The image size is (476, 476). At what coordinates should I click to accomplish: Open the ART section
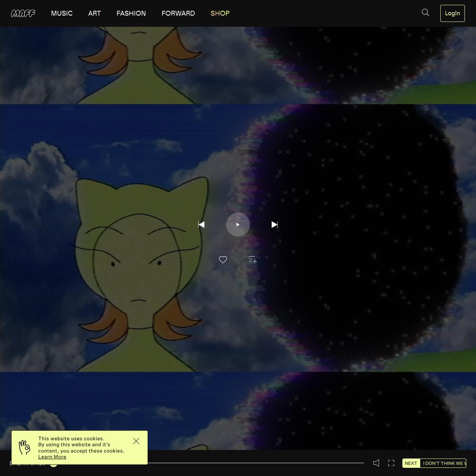click(x=94, y=13)
